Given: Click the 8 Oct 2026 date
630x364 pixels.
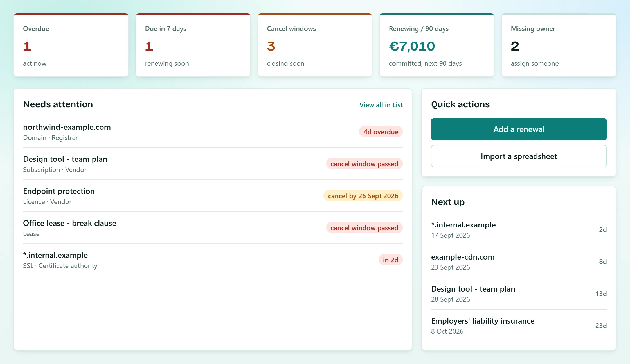Looking at the screenshot, I should click(447, 331).
